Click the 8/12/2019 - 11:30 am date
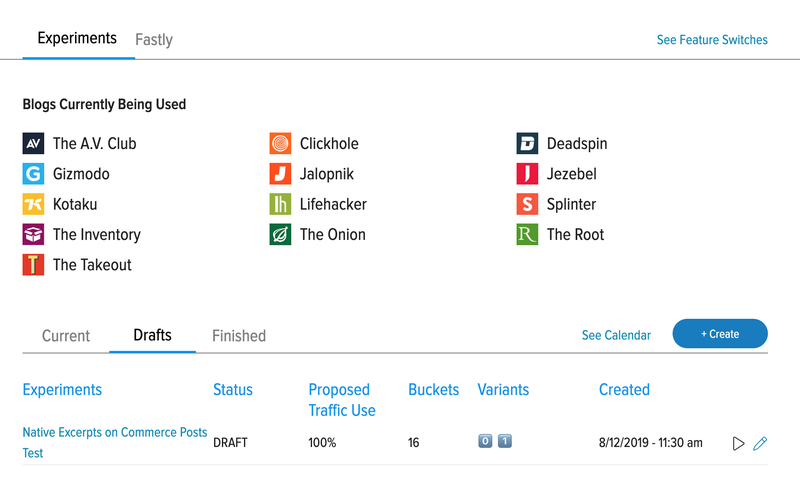The width and height of the screenshot is (800, 499). (651, 443)
